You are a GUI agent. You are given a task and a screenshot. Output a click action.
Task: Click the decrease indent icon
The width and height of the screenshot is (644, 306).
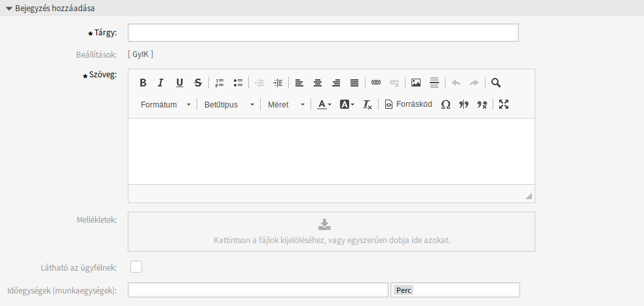coord(259,83)
